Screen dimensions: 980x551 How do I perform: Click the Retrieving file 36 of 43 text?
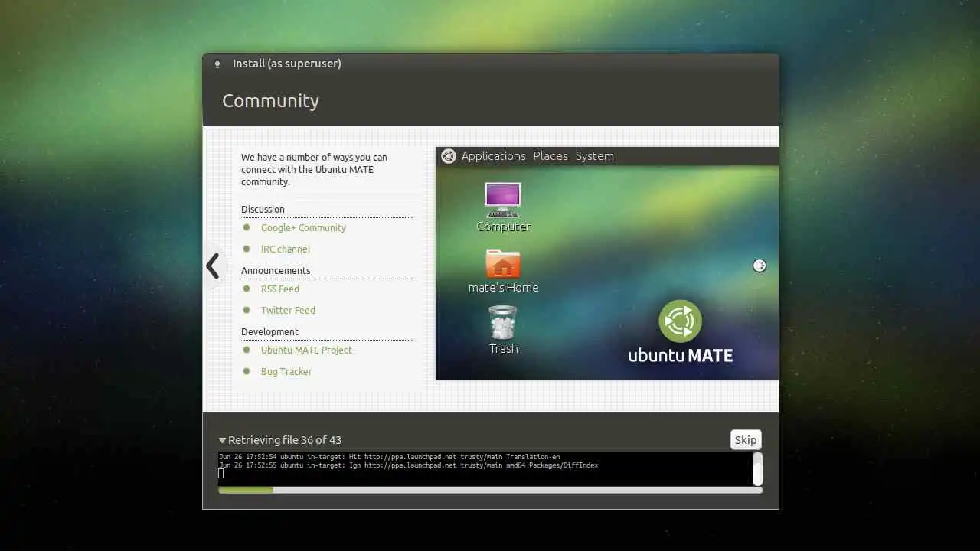point(285,440)
